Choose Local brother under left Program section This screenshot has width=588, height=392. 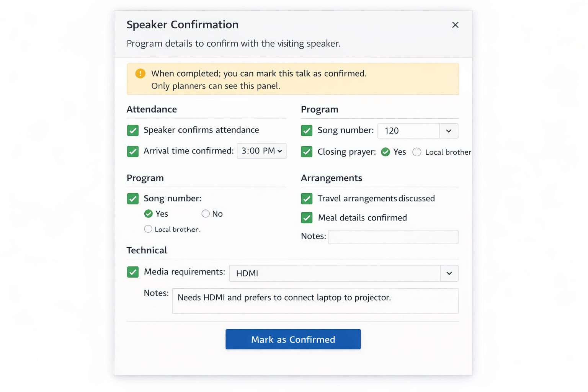(148, 229)
